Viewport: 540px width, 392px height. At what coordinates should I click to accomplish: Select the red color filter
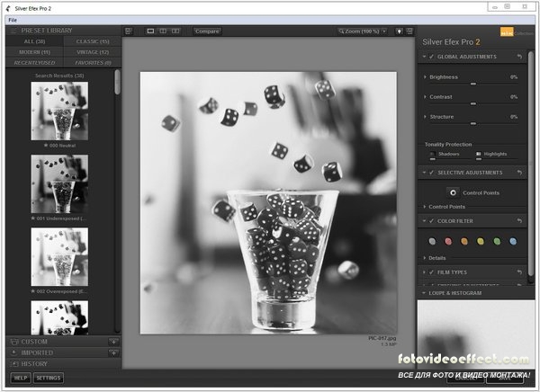pyautogui.click(x=448, y=241)
